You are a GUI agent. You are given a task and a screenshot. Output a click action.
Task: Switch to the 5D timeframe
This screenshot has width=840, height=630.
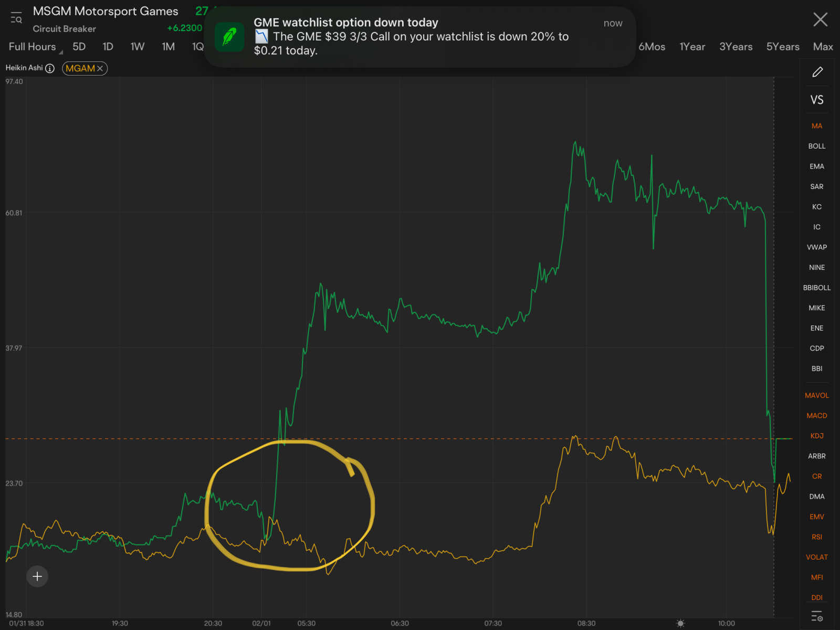pos(79,47)
